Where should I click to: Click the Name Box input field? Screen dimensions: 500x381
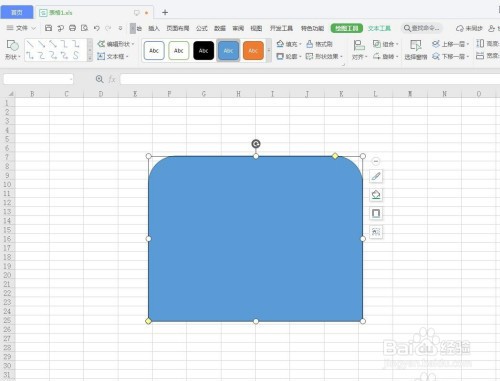[38, 79]
